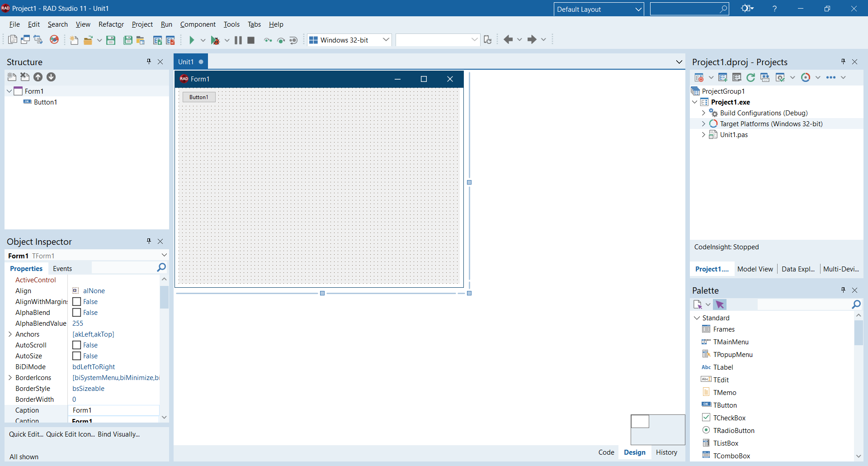Screen dimensions: 868x466
Task: Click the Stop program button
Action: pos(251,40)
